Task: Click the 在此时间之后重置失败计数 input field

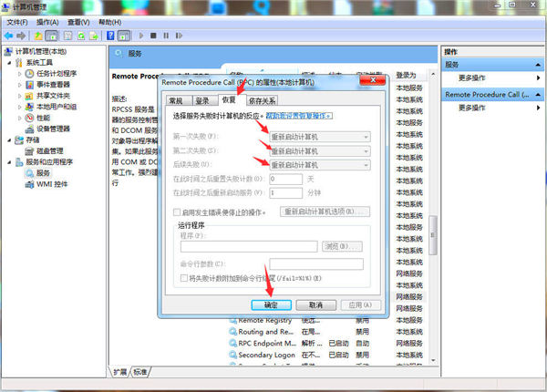Action: pyautogui.click(x=285, y=180)
